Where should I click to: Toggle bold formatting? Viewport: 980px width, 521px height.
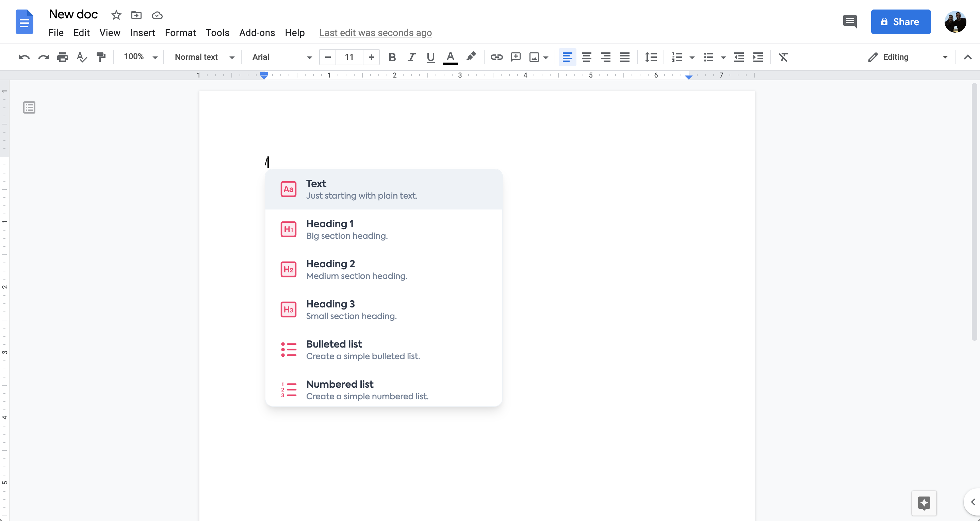pyautogui.click(x=392, y=57)
